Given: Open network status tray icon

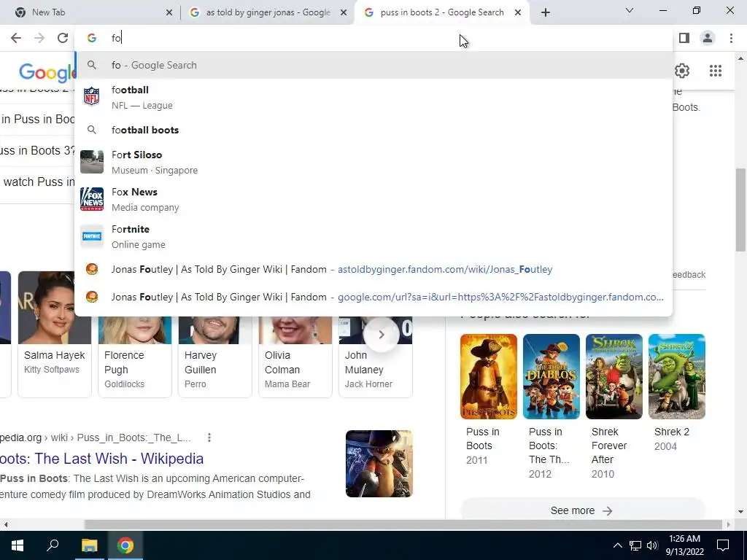Looking at the screenshot, I should click(635, 545).
